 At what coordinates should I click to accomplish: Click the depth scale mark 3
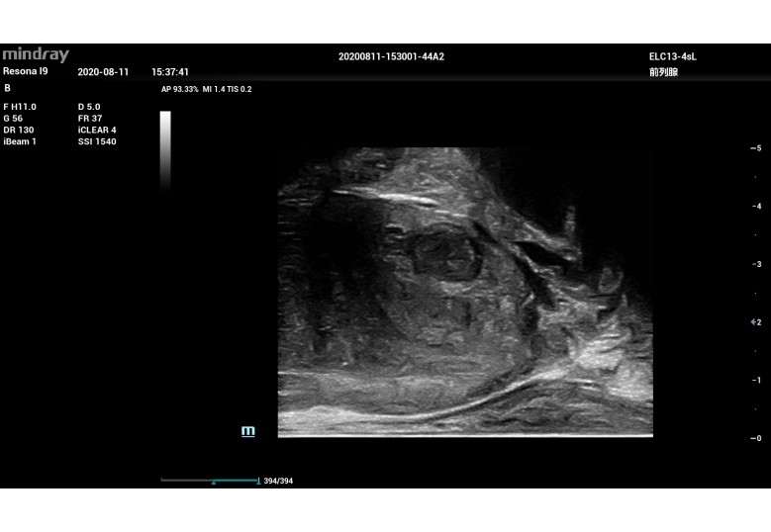pos(756,264)
